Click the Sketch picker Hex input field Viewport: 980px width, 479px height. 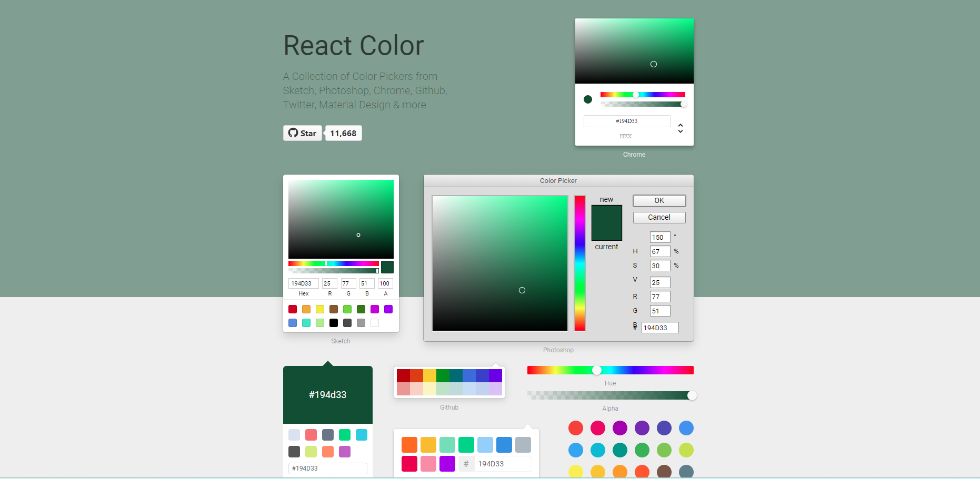point(304,283)
